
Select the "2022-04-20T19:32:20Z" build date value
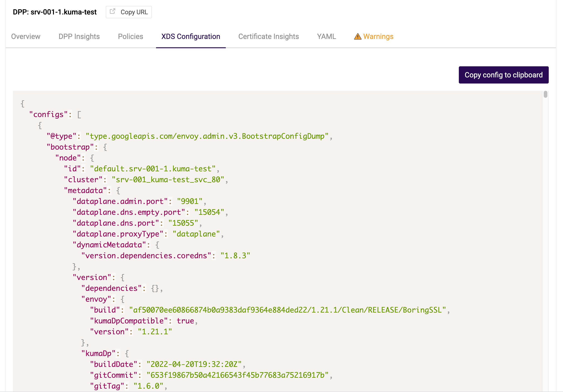[x=194, y=364]
